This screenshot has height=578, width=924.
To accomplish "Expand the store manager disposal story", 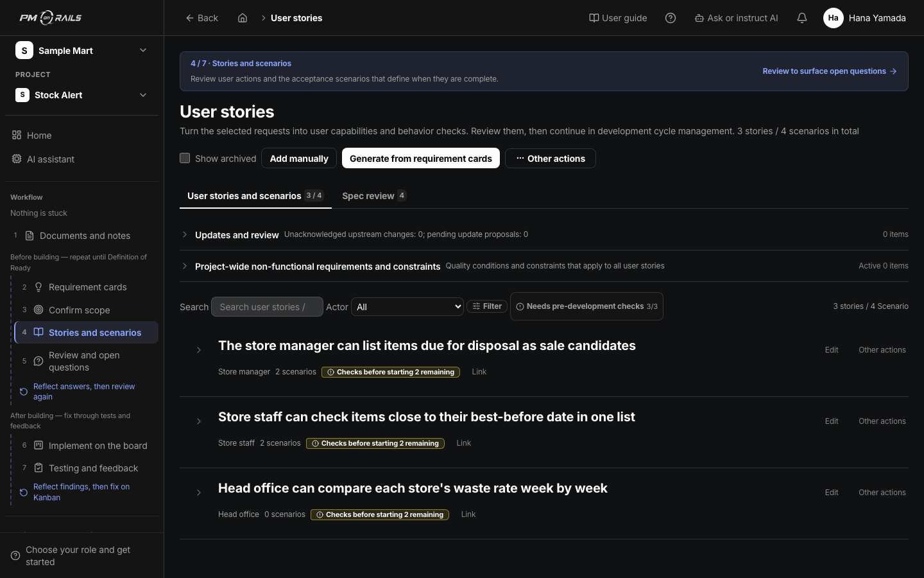I will click(x=199, y=350).
